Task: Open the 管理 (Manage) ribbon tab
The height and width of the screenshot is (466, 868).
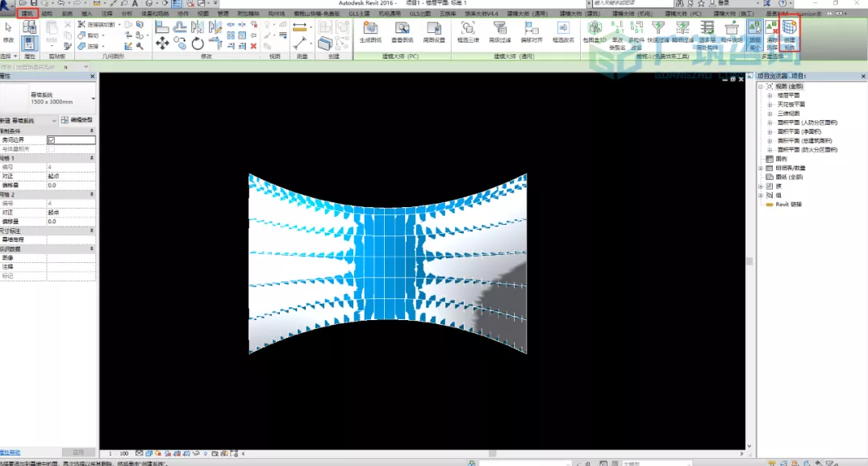Action: coord(223,13)
